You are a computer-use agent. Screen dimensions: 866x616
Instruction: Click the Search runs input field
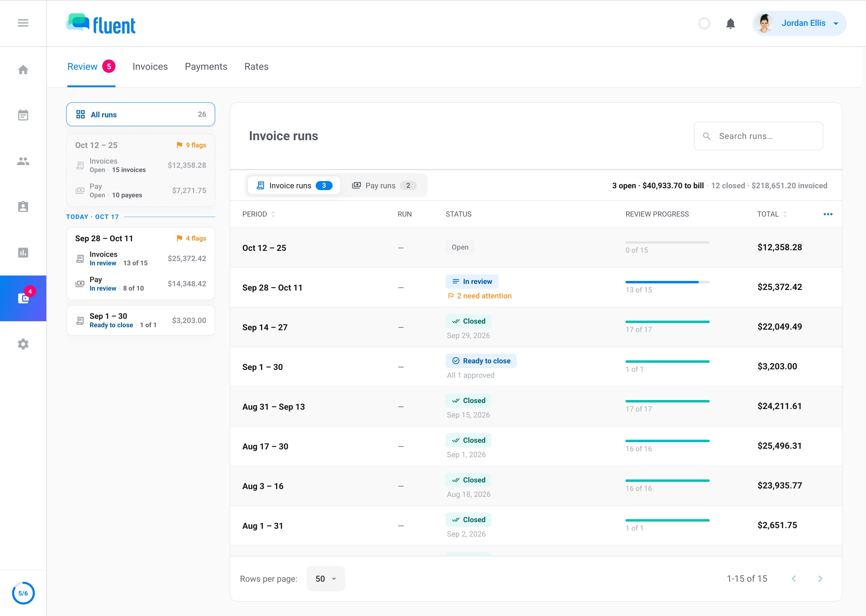[758, 136]
